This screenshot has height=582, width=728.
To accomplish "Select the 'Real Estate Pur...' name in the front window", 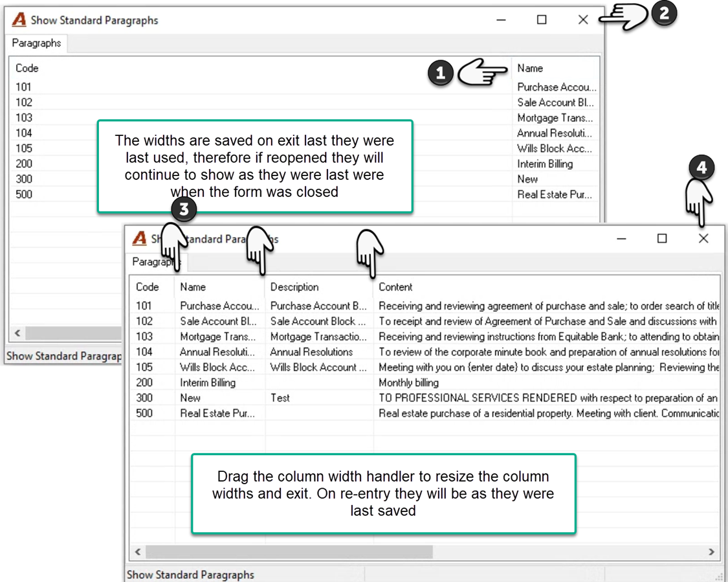I will tap(217, 414).
